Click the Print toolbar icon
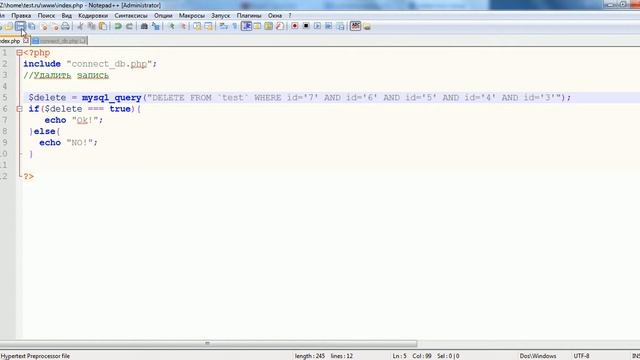 coord(65,27)
